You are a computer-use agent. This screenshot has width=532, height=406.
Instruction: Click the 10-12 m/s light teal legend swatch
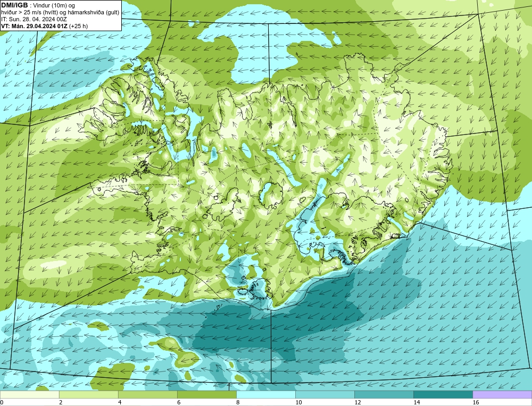coord(325,394)
